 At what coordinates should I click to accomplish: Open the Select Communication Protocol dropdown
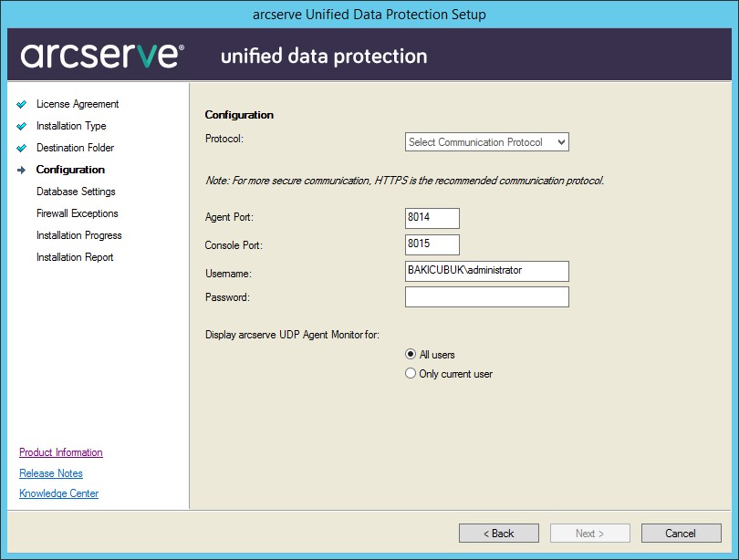point(487,141)
